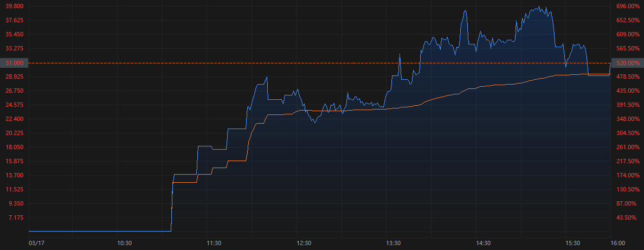
Task: Click the 391.50% percent axis label
Action: (x=627, y=105)
